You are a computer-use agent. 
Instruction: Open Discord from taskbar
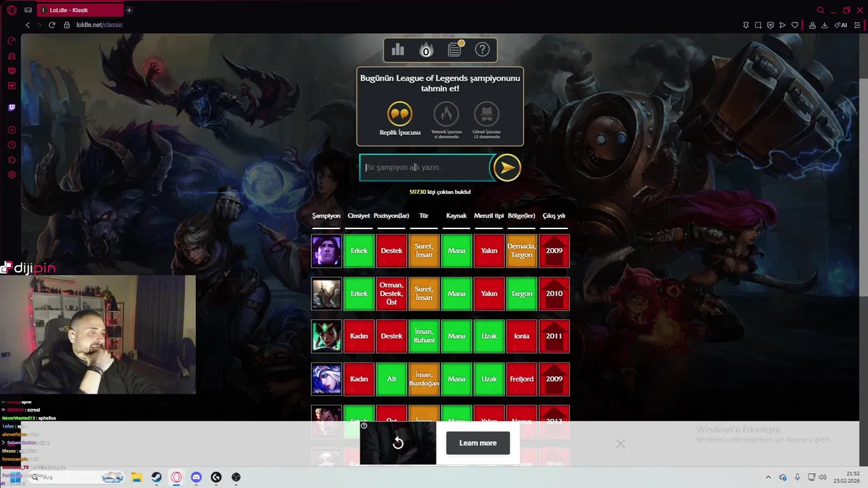(x=196, y=477)
